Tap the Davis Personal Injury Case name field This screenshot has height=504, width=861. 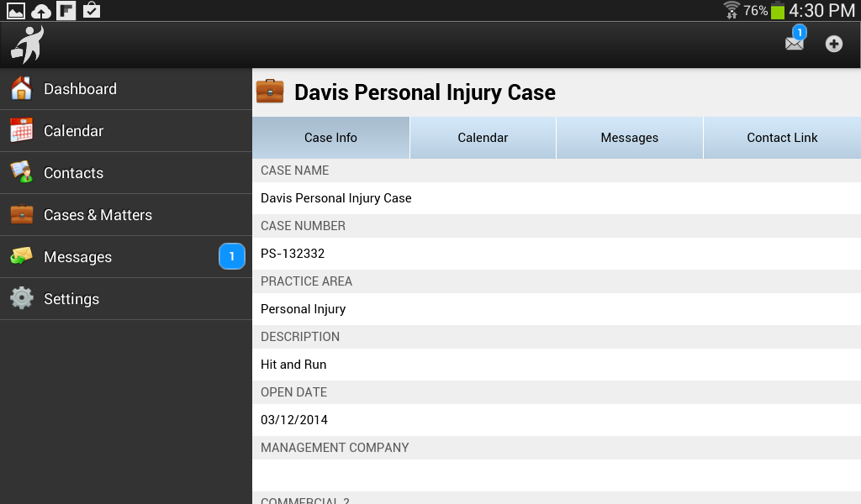click(335, 197)
